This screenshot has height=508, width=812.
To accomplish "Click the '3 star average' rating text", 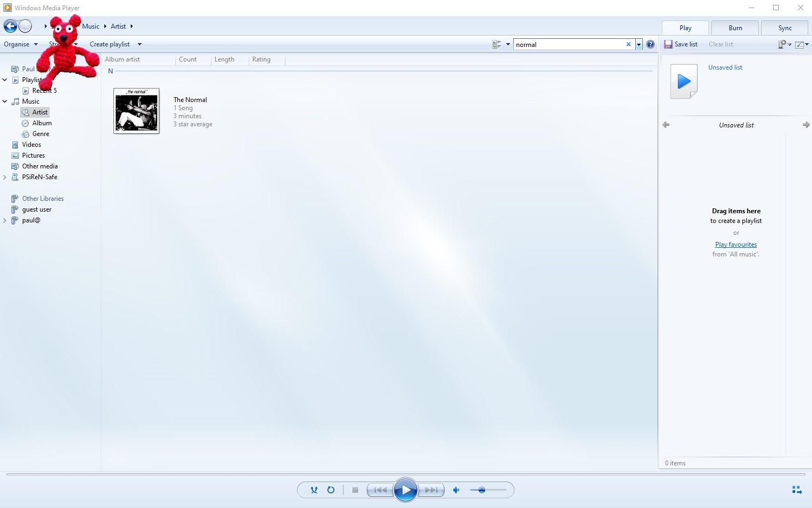I will tap(193, 124).
